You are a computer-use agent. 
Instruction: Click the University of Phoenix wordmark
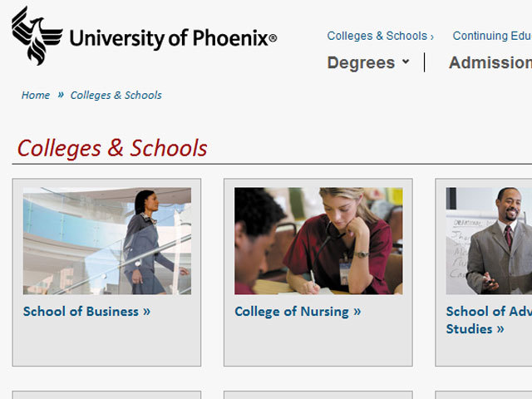pos(172,38)
